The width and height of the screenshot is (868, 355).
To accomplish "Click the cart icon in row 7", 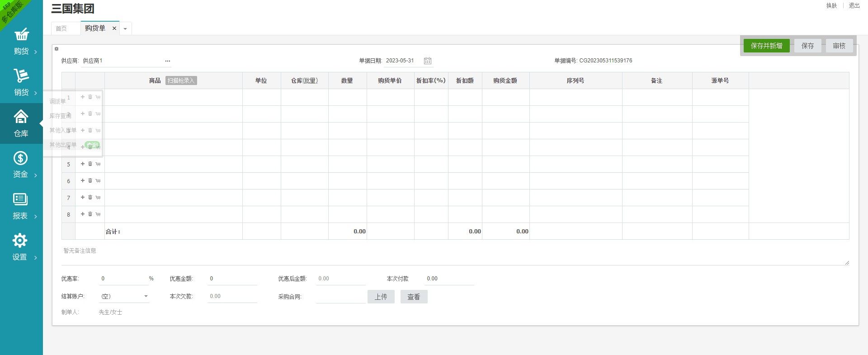I will tap(98, 198).
